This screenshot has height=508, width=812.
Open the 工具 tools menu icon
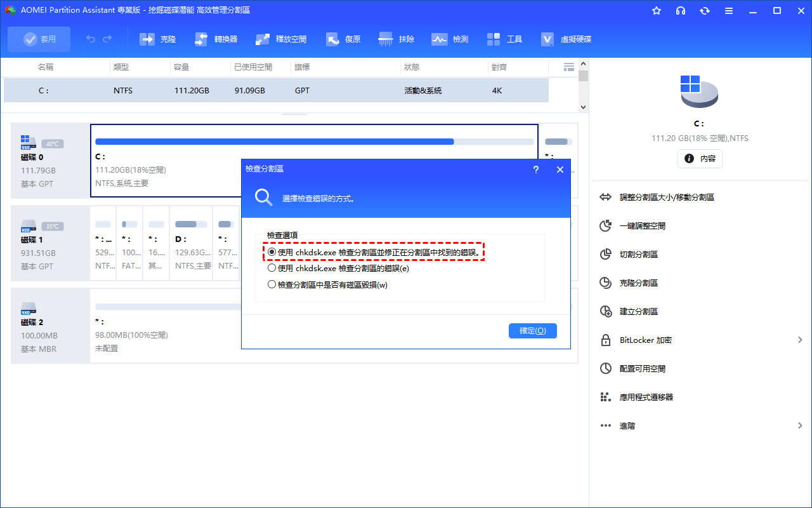tap(494, 39)
